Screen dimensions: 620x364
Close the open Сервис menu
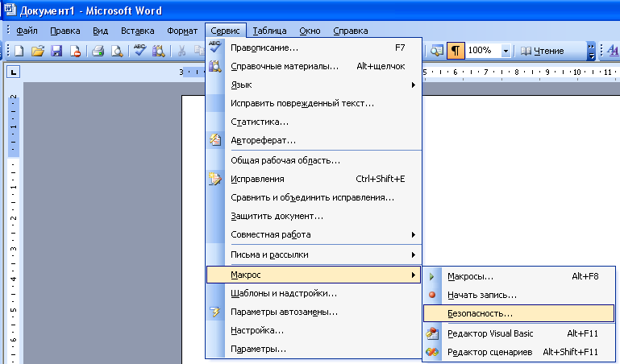click(226, 31)
